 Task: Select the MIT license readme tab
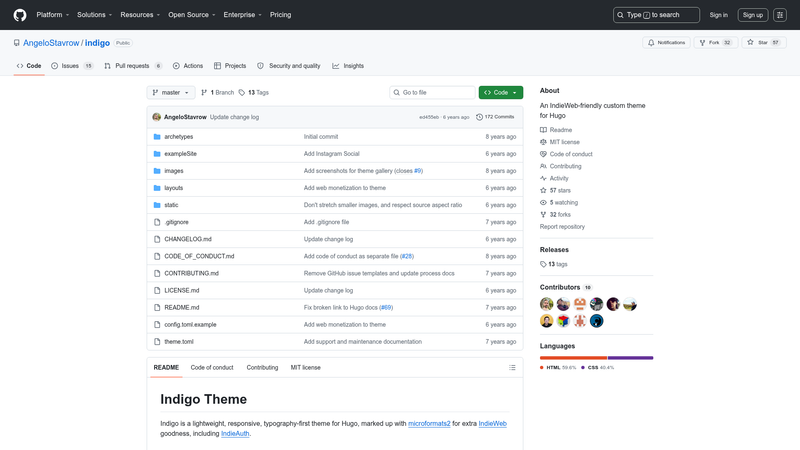[x=306, y=367]
